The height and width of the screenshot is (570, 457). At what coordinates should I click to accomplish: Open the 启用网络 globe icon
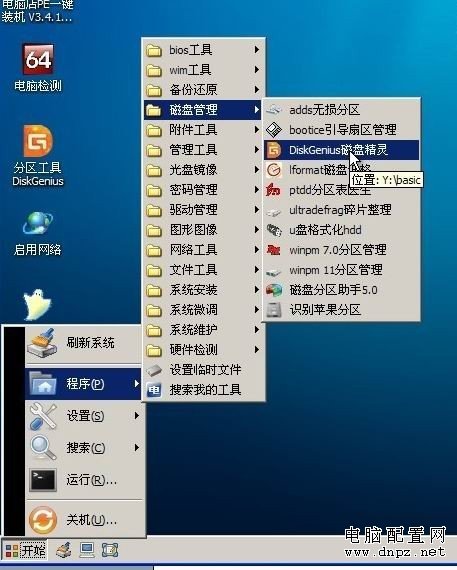coord(37,233)
